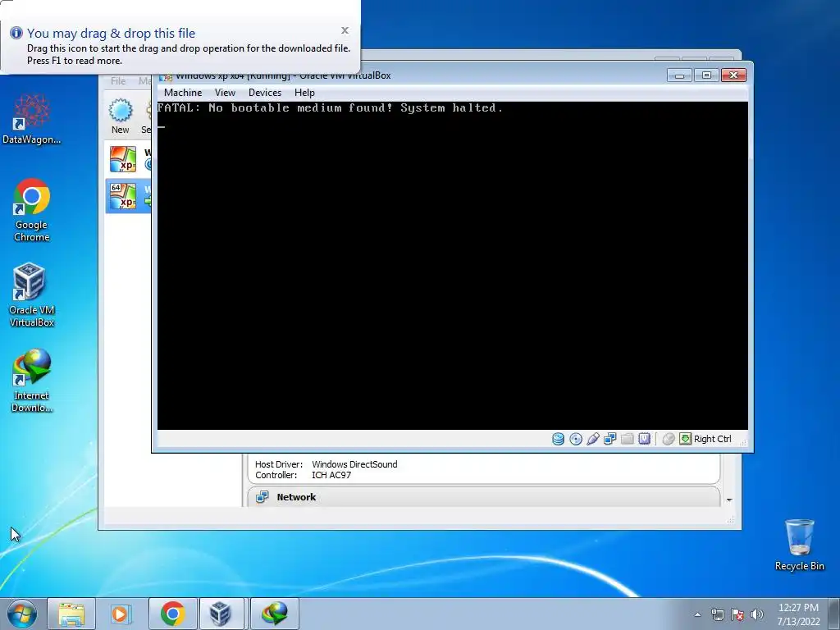Click the optical disc status icon
The width and height of the screenshot is (840, 630).
(x=575, y=439)
